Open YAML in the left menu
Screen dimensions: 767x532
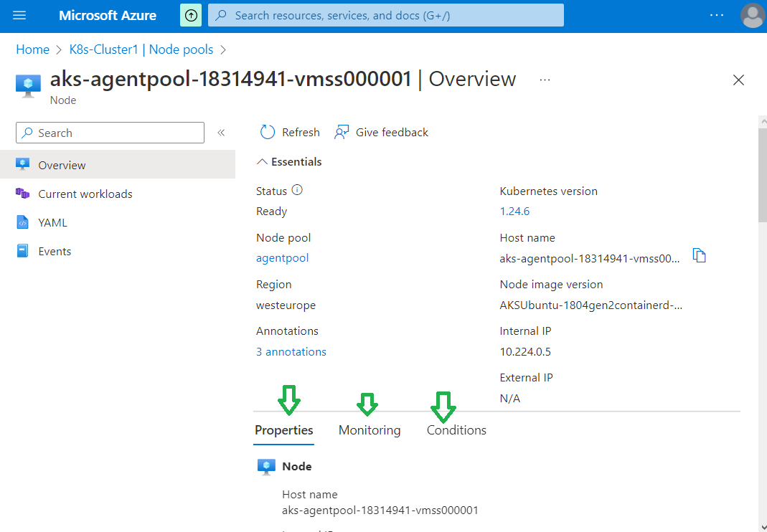click(118, 222)
